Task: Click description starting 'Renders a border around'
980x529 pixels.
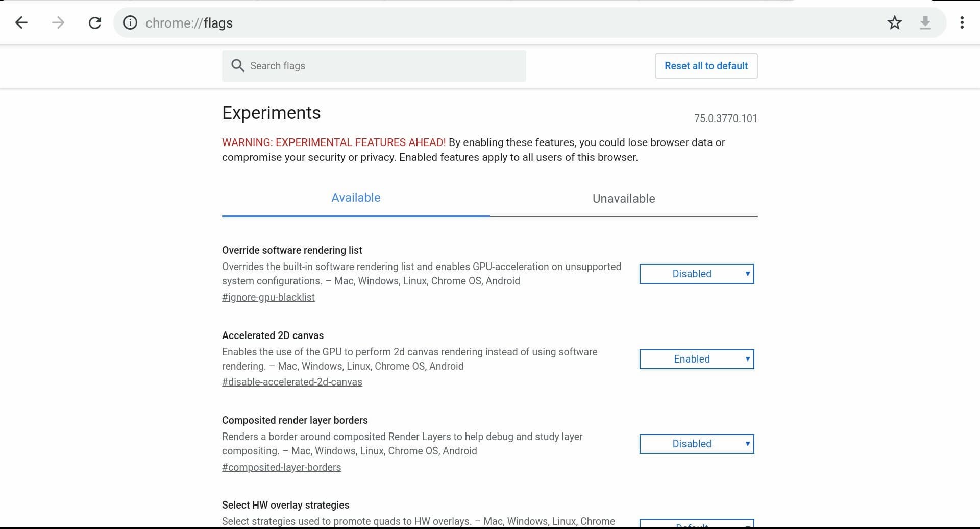Action: pyautogui.click(x=402, y=444)
